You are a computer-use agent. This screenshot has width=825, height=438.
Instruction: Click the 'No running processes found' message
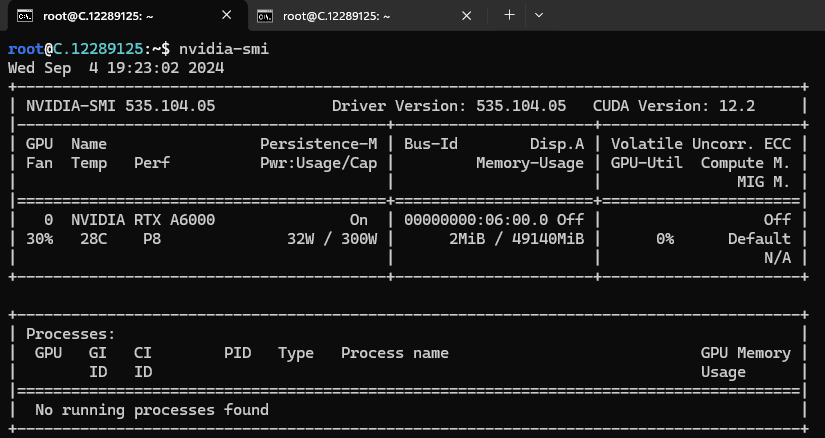tap(152, 410)
